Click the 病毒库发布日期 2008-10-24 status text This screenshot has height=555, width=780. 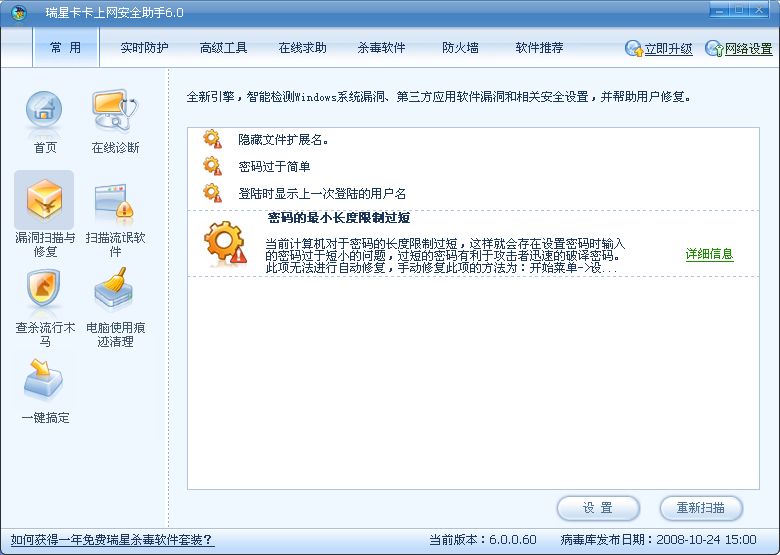tap(658, 540)
